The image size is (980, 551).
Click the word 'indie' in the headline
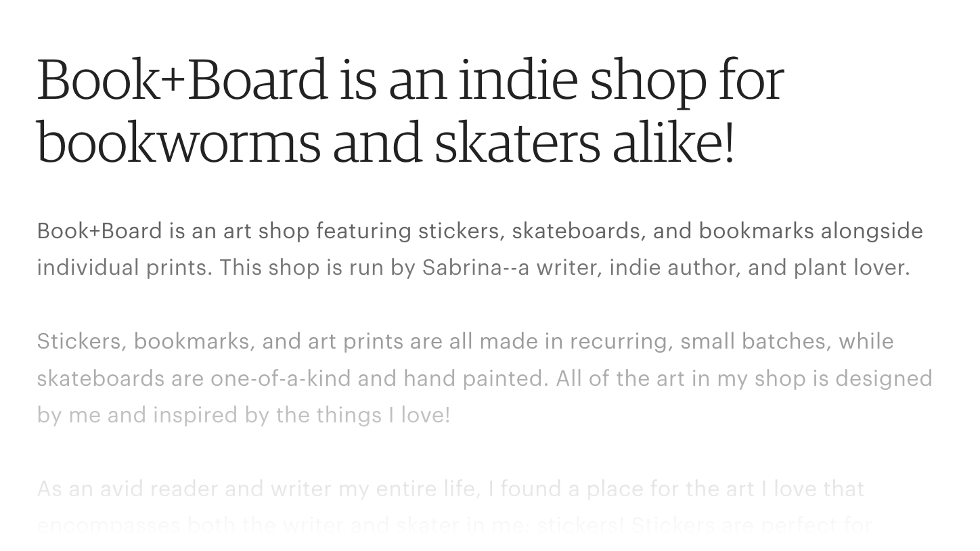click(x=518, y=80)
